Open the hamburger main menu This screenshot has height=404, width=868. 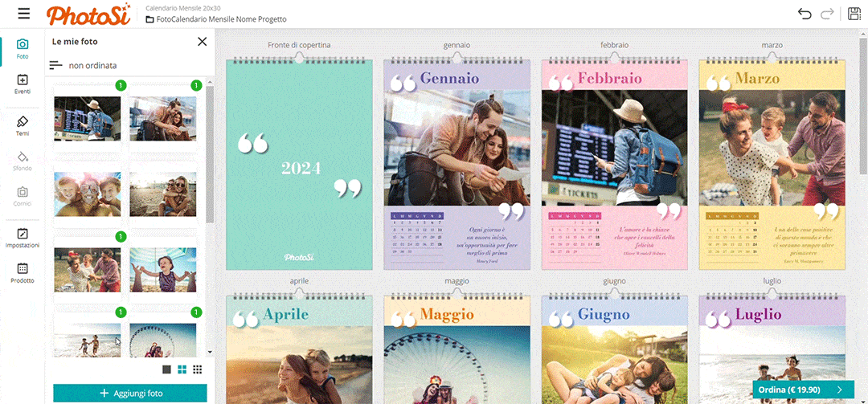point(24,14)
